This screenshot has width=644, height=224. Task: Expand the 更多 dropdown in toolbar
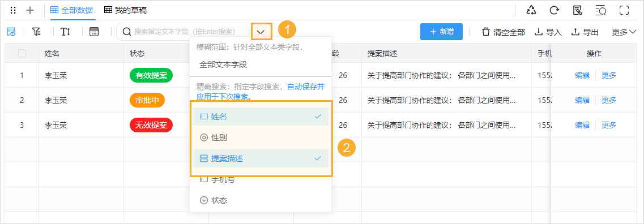[624, 32]
